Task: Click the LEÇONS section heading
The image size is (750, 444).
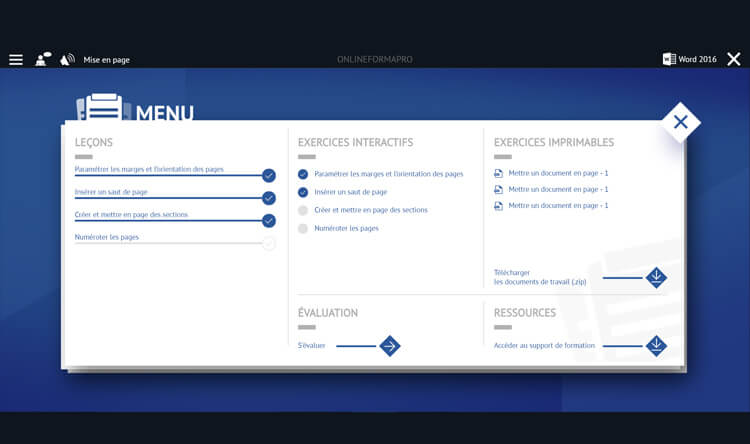Action: pos(94,142)
